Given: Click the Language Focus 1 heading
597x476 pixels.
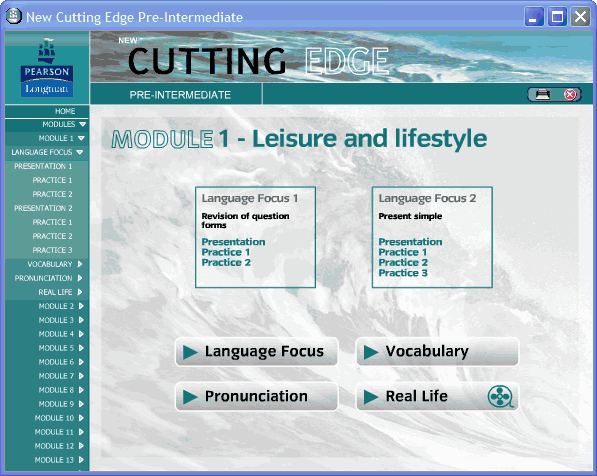Looking at the screenshot, I should (250, 198).
